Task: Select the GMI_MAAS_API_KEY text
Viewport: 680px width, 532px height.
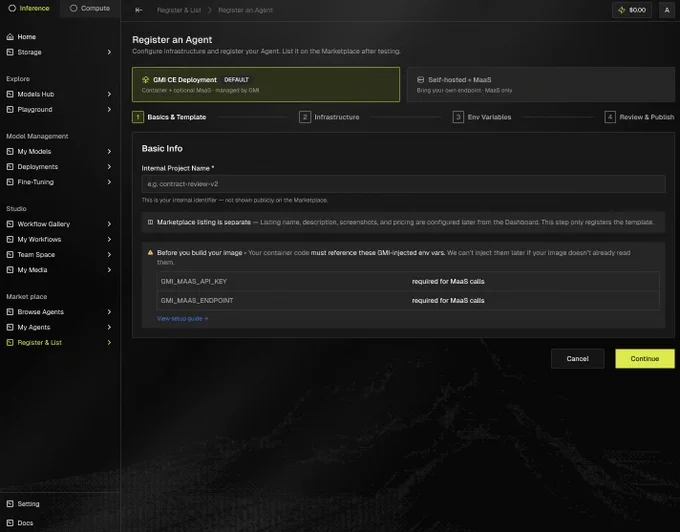Action: pos(193,281)
